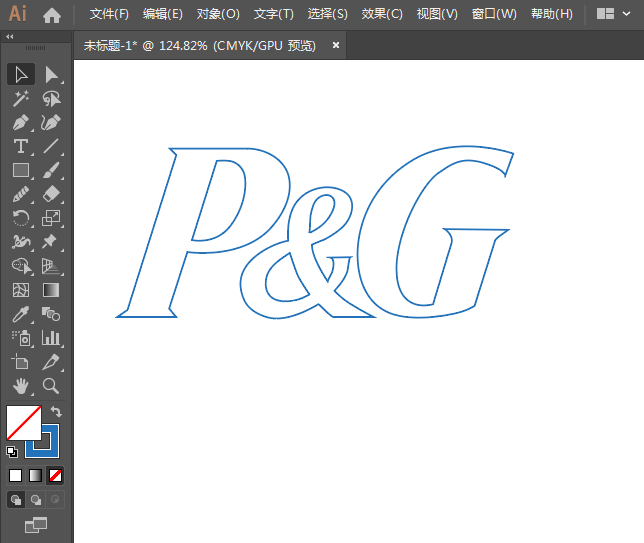Open the 效果(C) menu
Image resolution: width=644 pixels, height=543 pixels.
click(x=382, y=14)
